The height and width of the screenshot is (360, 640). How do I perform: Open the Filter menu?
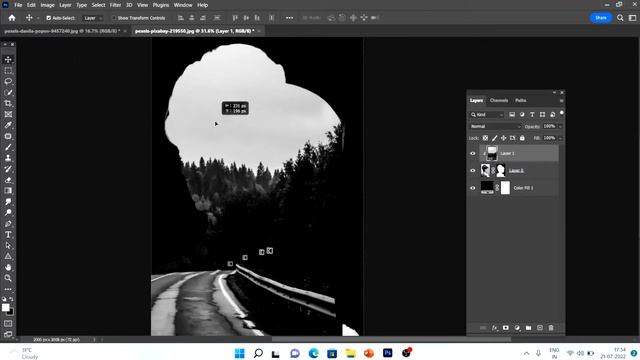click(115, 5)
